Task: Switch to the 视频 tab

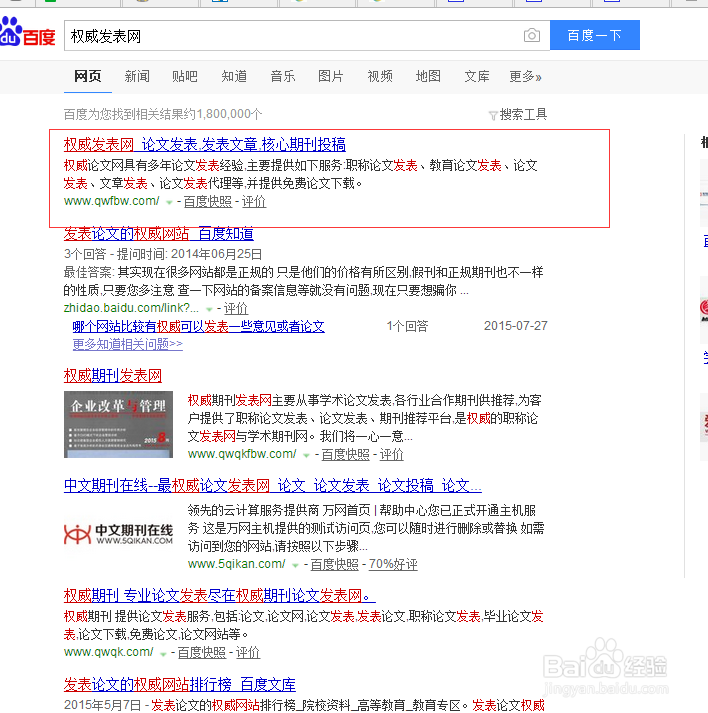Action: [380, 76]
